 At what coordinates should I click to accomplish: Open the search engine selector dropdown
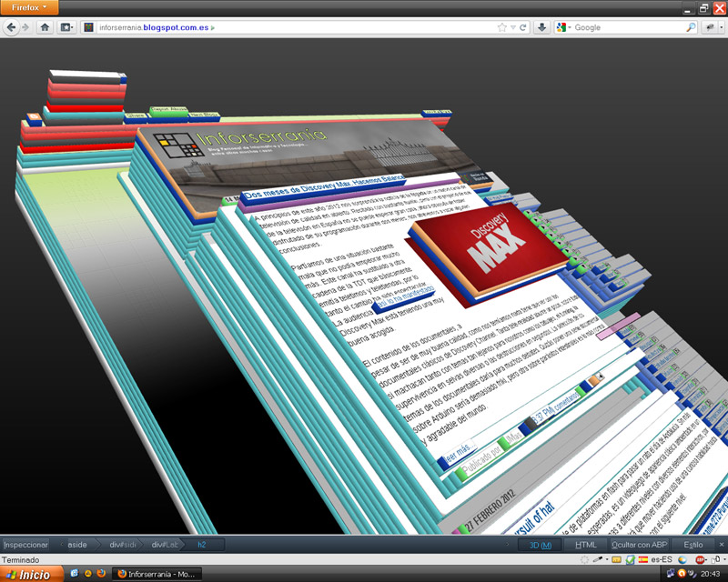570,27
